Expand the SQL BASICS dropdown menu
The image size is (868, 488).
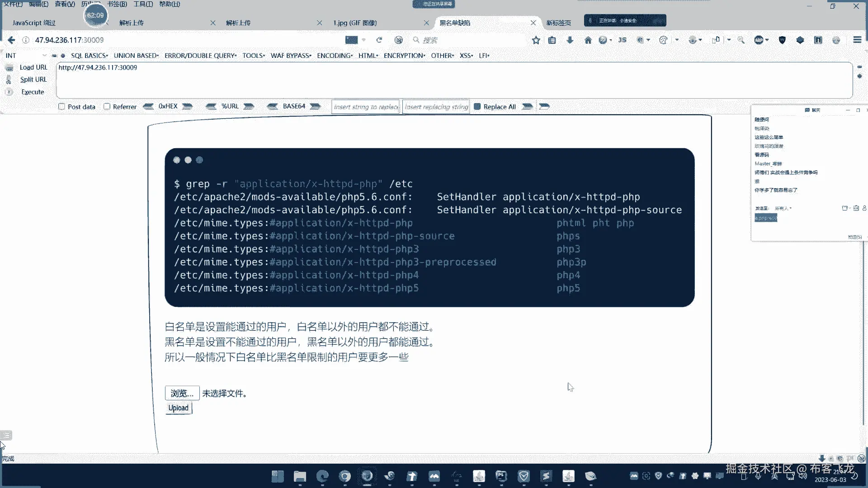(x=89, y=56)
